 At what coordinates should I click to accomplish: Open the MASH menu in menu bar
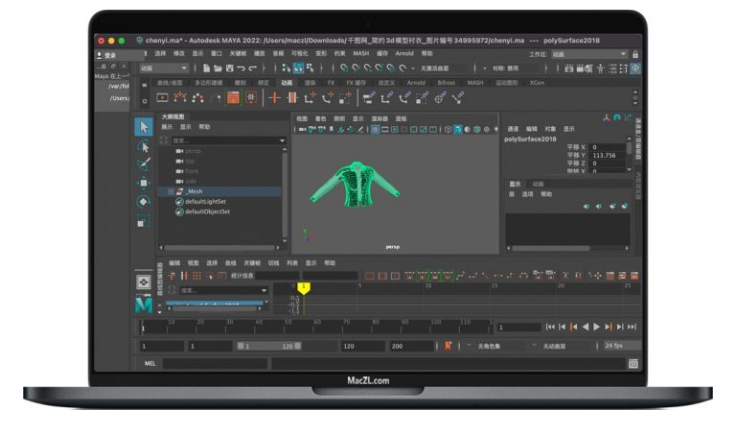pyautogui.click(x=361, y=54)
